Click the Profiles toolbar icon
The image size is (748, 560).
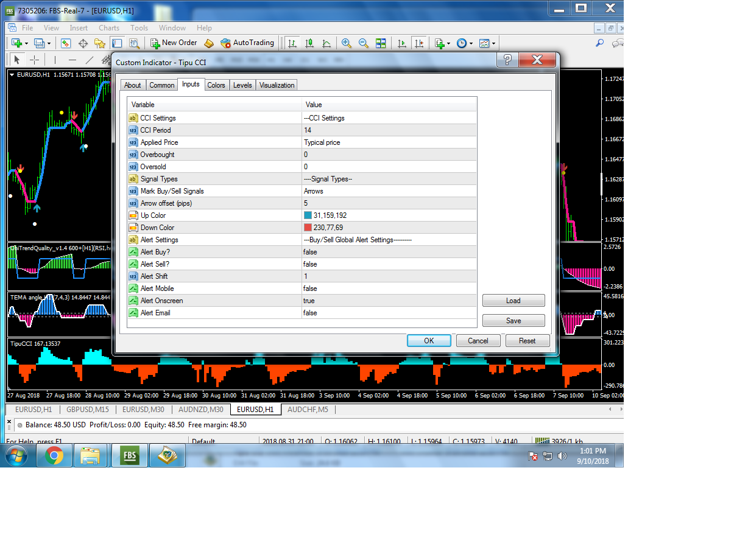point(40,43)
